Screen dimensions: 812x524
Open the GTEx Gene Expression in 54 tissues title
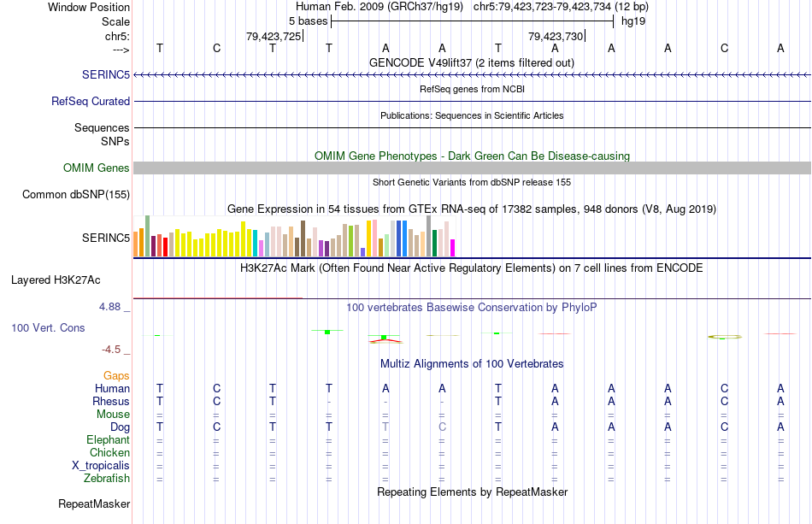(x=471, y=209)
